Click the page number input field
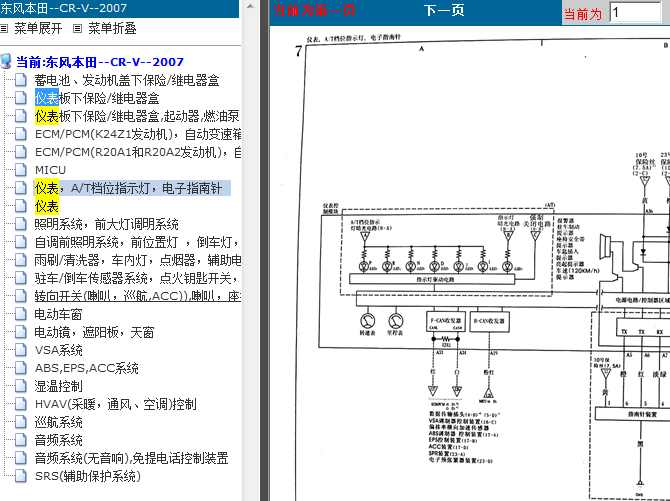670x501 pixels. (x=636, y=12)
